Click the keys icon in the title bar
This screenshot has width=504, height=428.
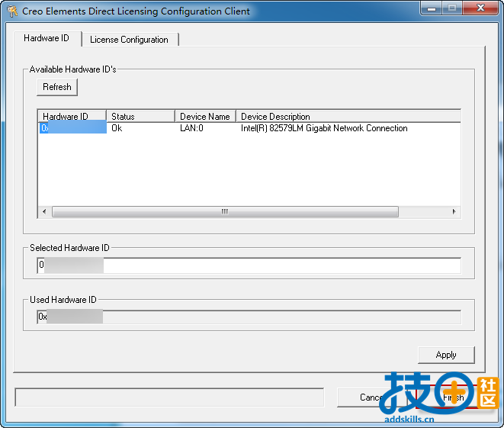[x=12, y=11]
